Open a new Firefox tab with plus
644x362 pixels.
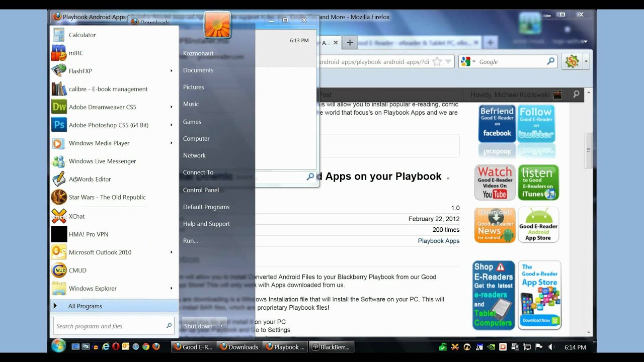(350, 43)
